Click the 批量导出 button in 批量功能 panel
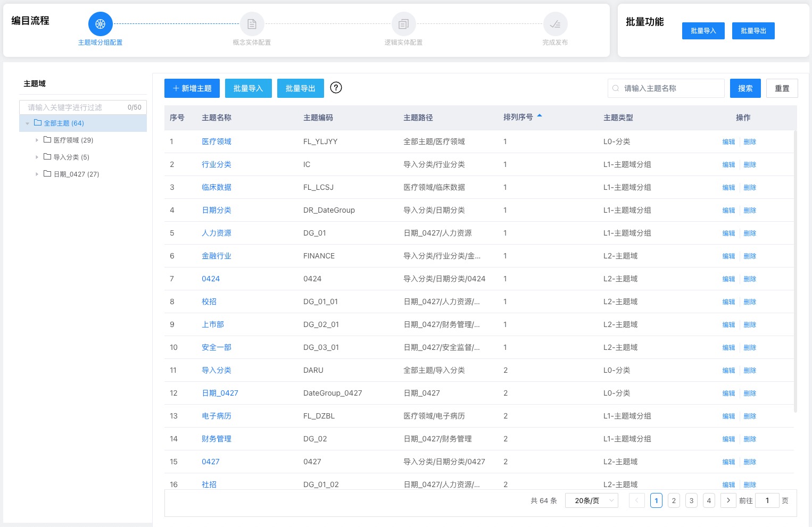Screen dimensions: 812x527 tap(753, 30)
